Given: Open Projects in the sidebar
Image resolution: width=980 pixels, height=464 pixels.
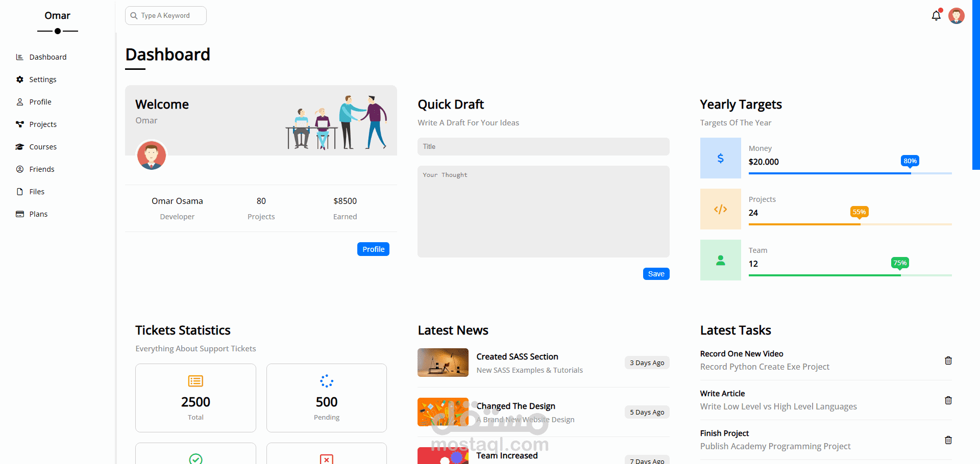Looking at the screenshot, I should [43, 124].
